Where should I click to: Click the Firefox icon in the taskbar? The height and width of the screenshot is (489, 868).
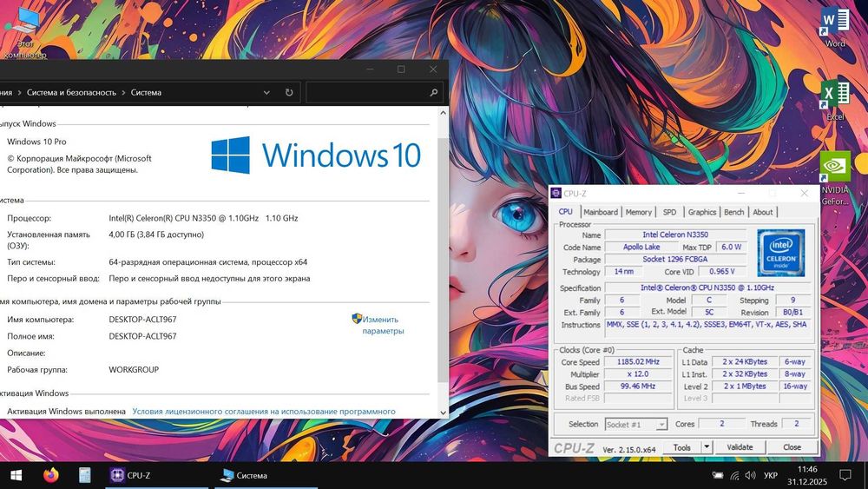coord(50,475)
